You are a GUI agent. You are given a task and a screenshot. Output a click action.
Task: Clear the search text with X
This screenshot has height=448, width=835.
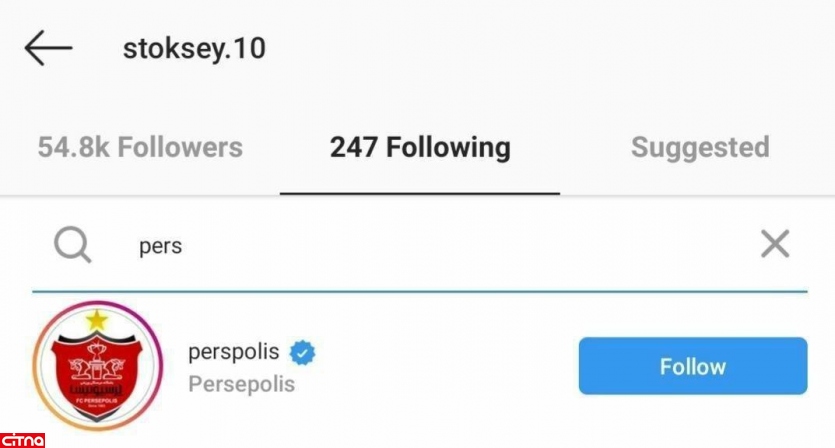(x=775, y=244)
